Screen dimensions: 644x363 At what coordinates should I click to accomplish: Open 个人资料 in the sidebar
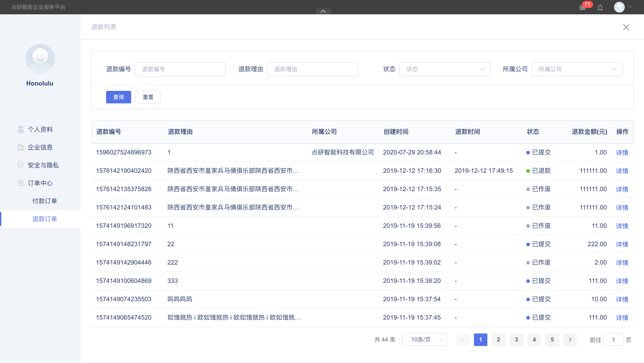pos(40,129)
